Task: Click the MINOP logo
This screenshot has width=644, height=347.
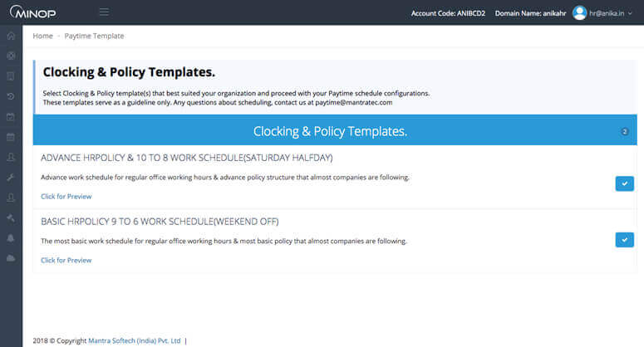Action: coord(33,12)
